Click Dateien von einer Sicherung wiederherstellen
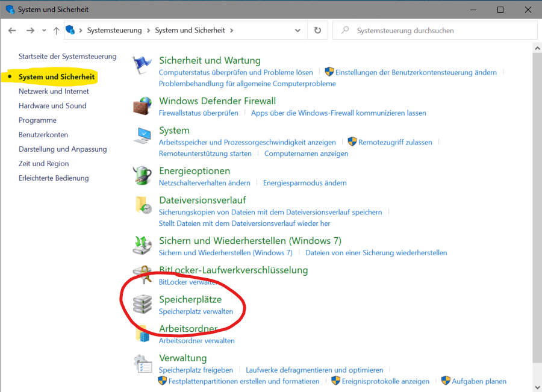 tap(376, 253)
